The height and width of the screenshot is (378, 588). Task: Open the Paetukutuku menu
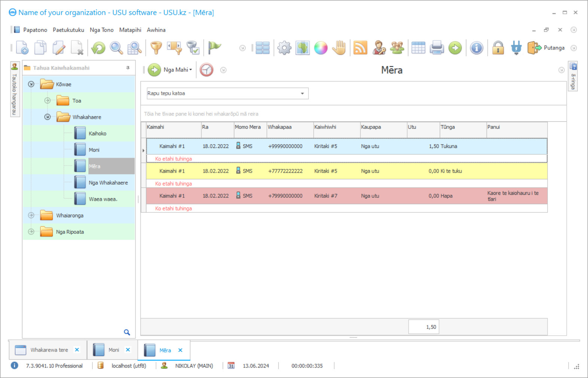68,30
